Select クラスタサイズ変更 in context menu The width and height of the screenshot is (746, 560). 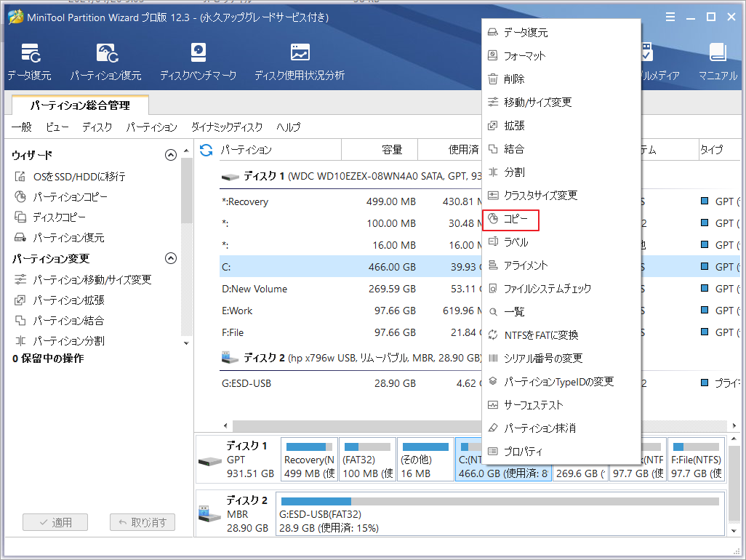click(x=561, y=196)
